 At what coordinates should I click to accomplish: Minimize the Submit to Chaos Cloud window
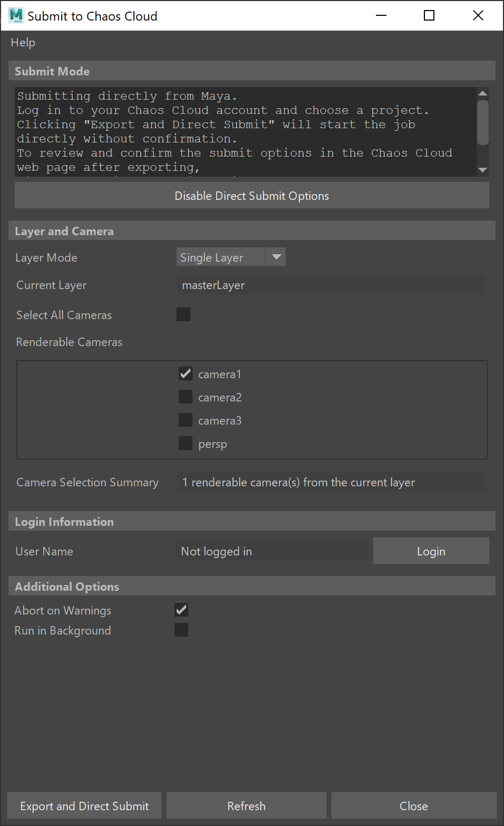pos(381,15)
